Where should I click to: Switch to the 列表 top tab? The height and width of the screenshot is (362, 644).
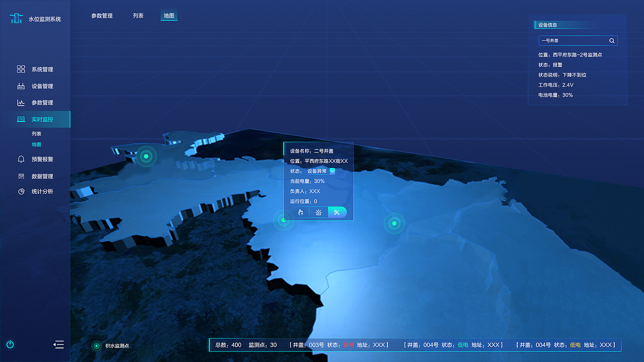138,16
